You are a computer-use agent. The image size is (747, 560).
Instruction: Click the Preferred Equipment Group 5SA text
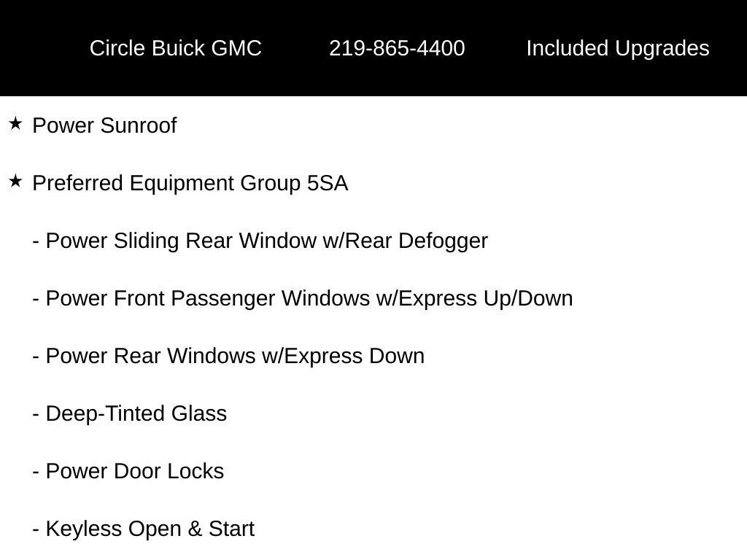pos(190,183)
